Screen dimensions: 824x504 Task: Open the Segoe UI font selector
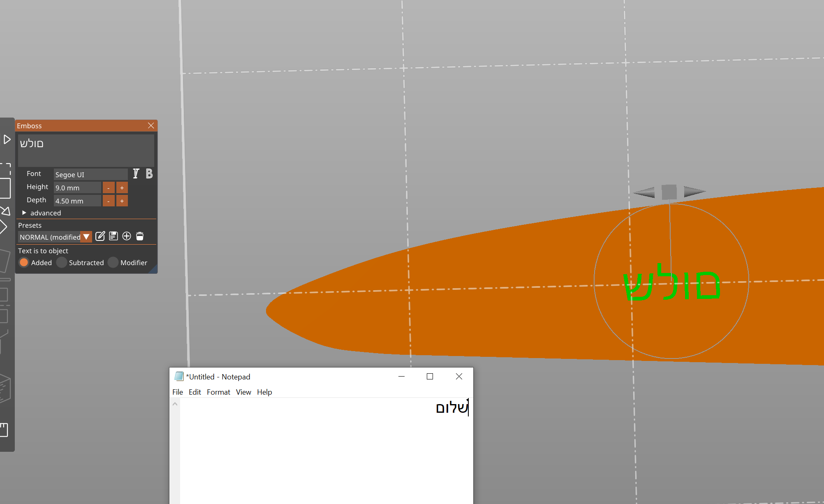(x=90, y=174)
